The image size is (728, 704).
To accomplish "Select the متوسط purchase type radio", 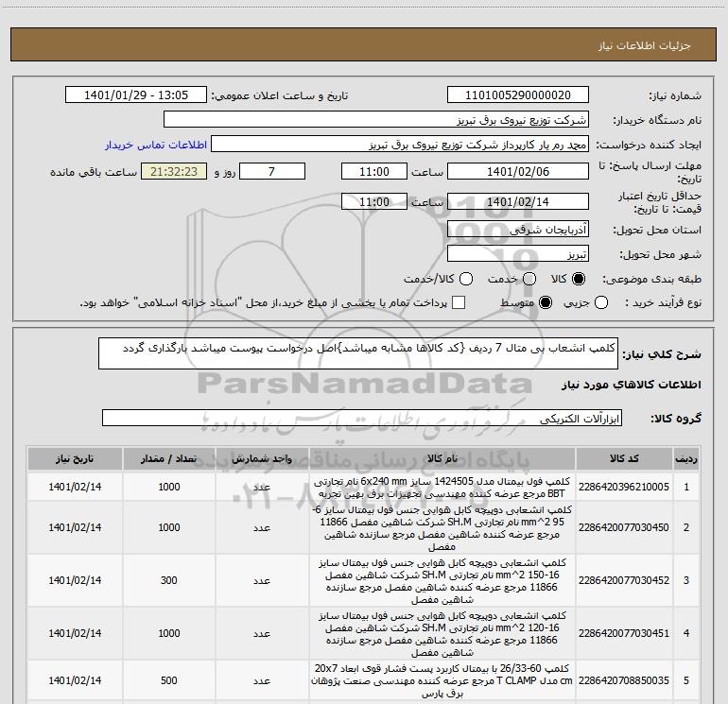I will (546, 303).
